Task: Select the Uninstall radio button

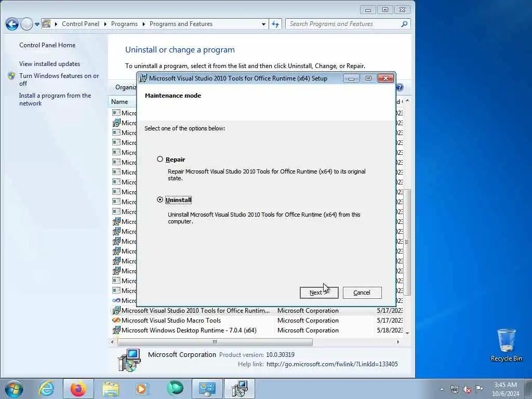Action: coord(160,200)
